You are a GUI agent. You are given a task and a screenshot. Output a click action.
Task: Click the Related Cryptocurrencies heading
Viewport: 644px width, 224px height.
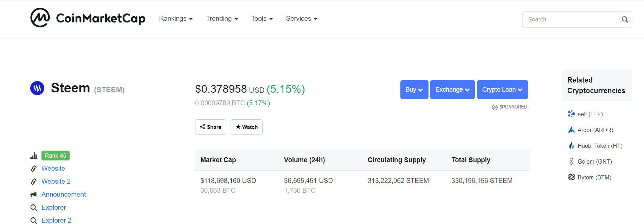596,85
